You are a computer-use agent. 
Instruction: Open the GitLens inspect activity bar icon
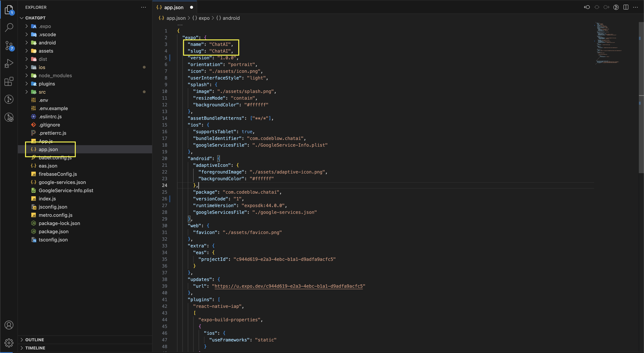click(x=9, y=117)
